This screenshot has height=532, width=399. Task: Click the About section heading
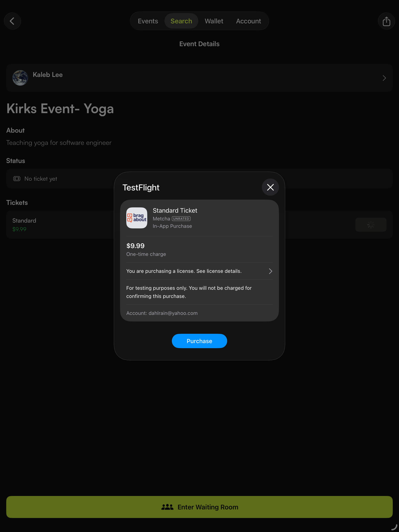point(15,130)
